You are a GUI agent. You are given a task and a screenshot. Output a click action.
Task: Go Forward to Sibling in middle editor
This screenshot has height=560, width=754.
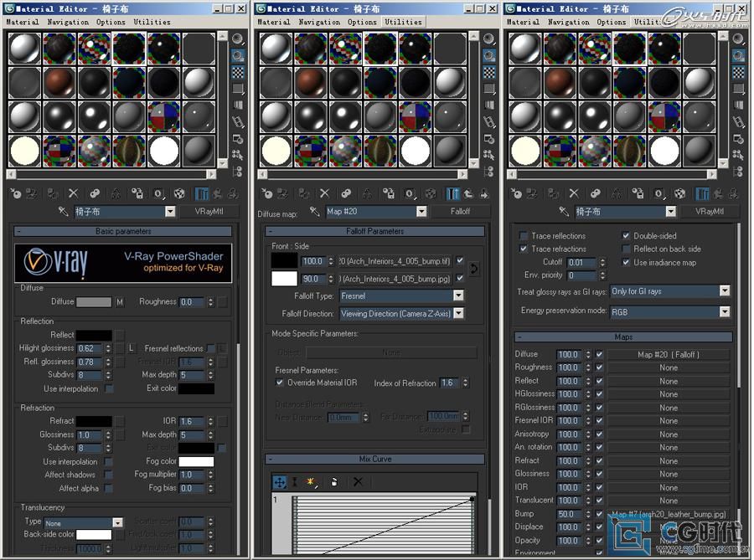tap(484, 193)
